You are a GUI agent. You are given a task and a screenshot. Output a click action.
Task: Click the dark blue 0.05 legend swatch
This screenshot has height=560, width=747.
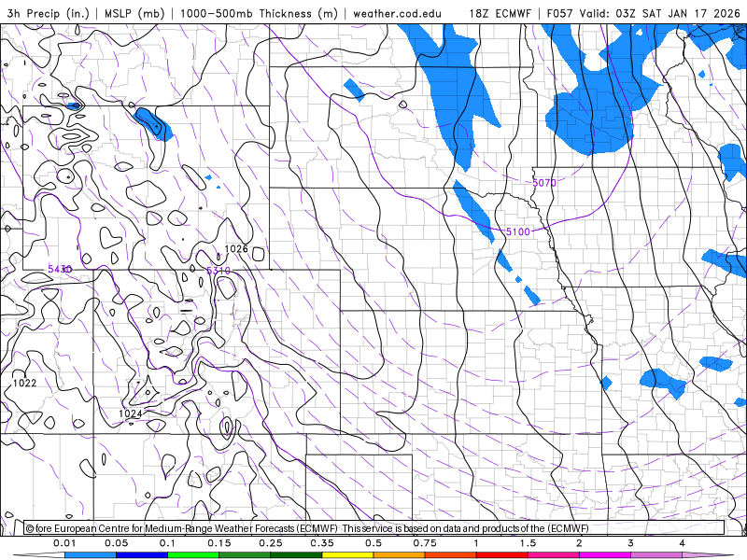[142, 555]
